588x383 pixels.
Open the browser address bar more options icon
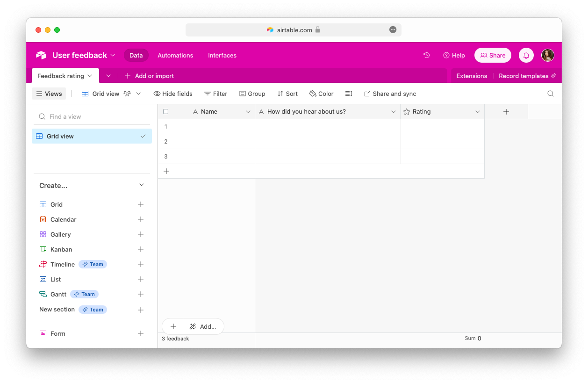click(x=393, y=30)
